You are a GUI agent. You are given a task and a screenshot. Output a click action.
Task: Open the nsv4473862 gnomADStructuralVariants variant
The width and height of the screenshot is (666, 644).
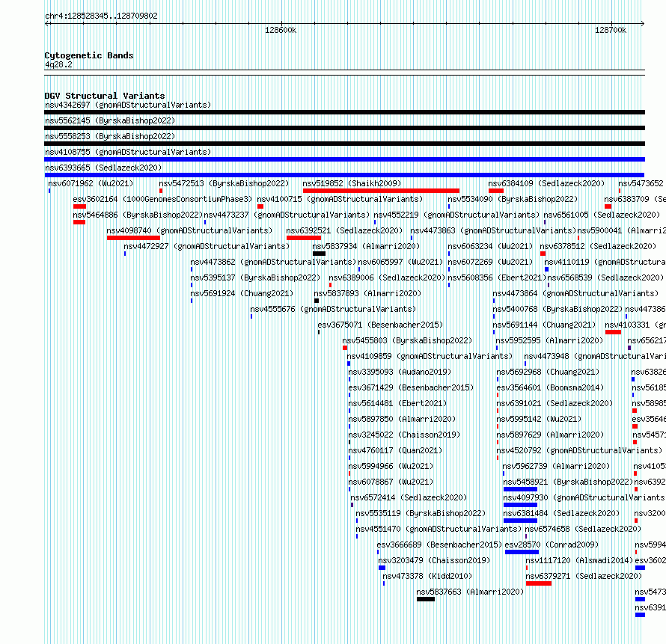click(x=273, y=262)
